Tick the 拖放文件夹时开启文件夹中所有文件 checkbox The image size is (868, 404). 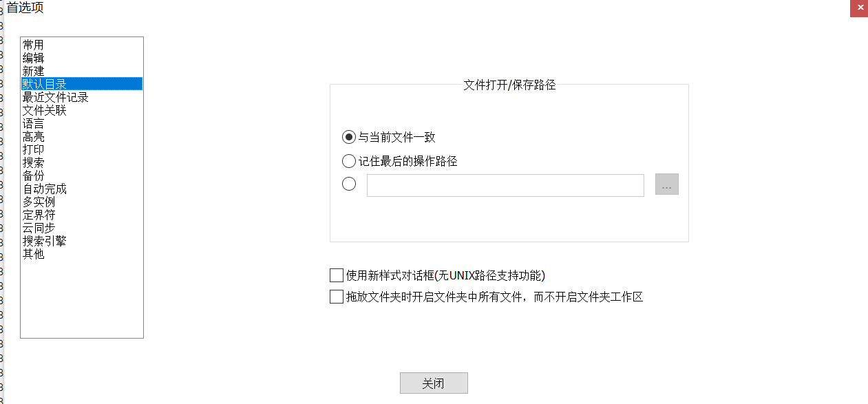pos(337,297)
